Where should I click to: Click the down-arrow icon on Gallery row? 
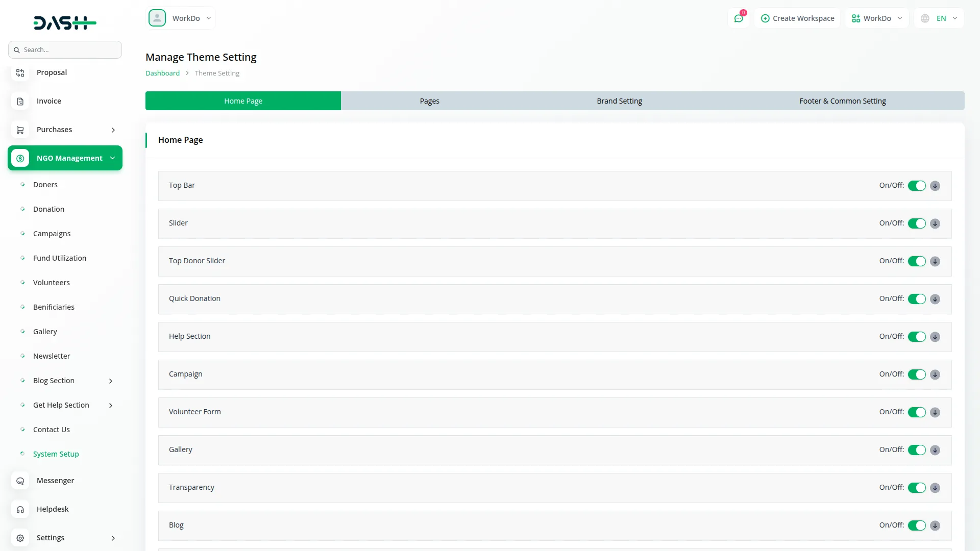(935, 450)
